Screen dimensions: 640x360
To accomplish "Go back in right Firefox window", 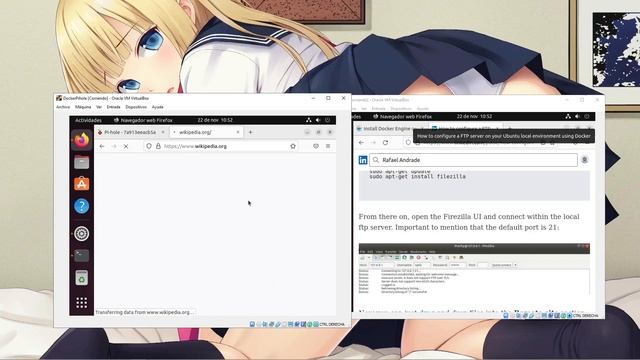I will click(x=361, y=142).
